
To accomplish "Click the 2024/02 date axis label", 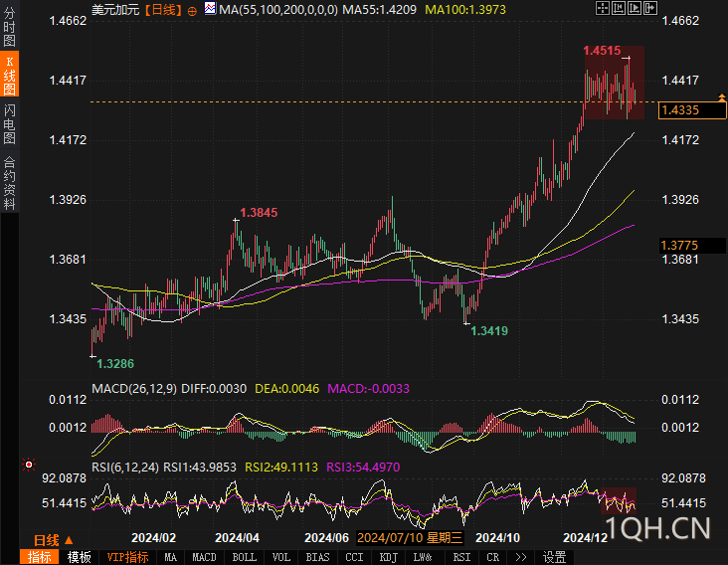I will pyautogui.click(x=154, y=537).
